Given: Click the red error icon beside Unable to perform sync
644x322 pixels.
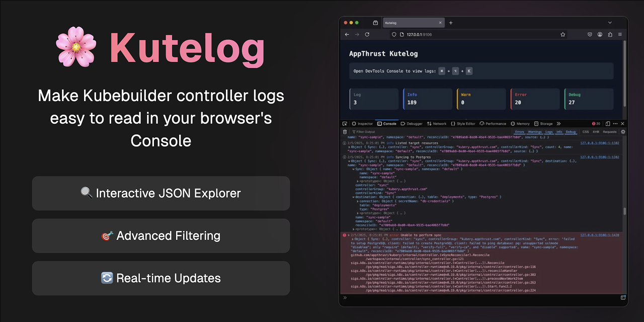Looking at the screenshot, I should pyautogui.click(x=345, y=235).
